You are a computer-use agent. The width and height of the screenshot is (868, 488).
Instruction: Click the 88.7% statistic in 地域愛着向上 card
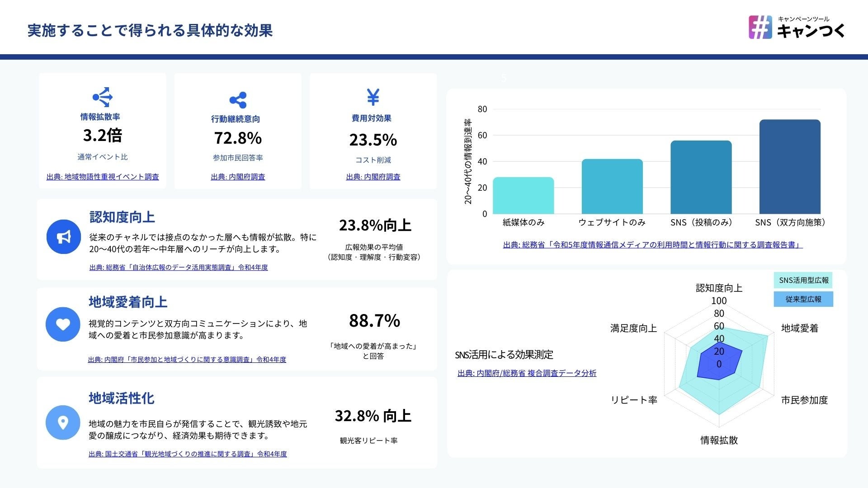pyautogui.click(x=374, y=321)
